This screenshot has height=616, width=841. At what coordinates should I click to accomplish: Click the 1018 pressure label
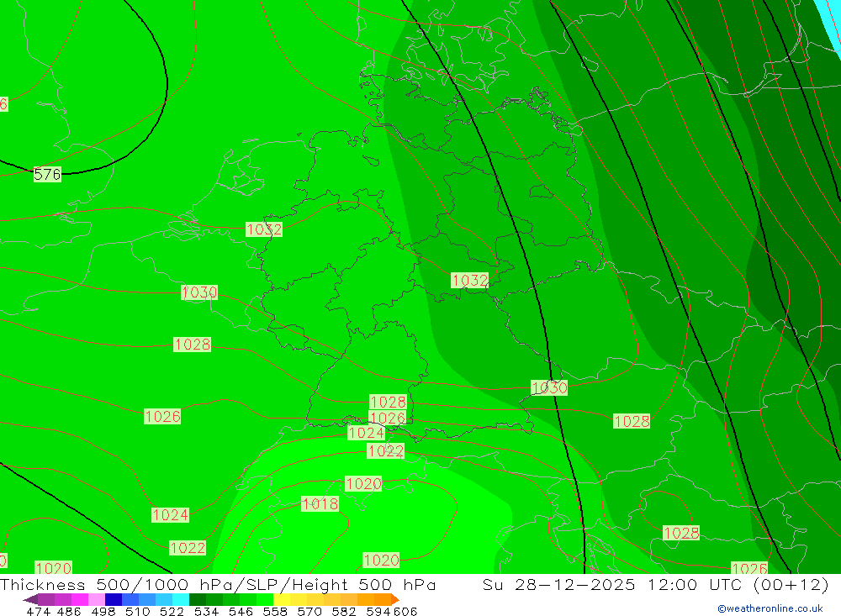(320, 504)
